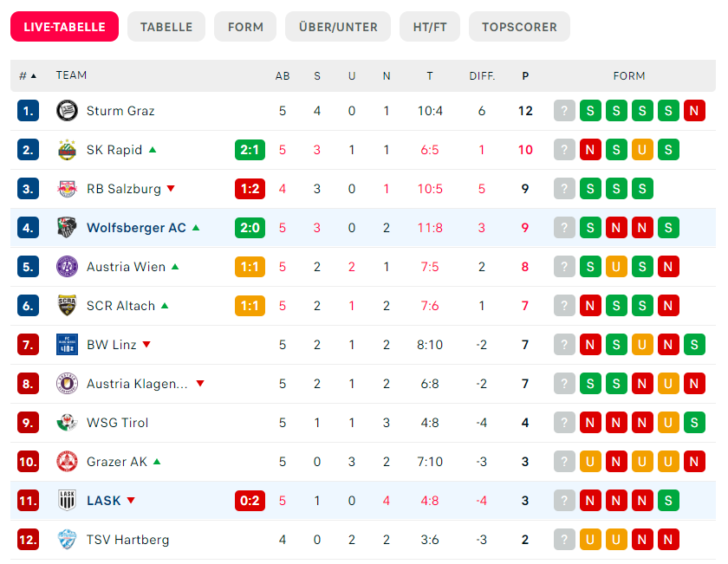This screenshot has height=564, width=728.
Task: Open the TOPSCORER tab
Action: [519, 27]
